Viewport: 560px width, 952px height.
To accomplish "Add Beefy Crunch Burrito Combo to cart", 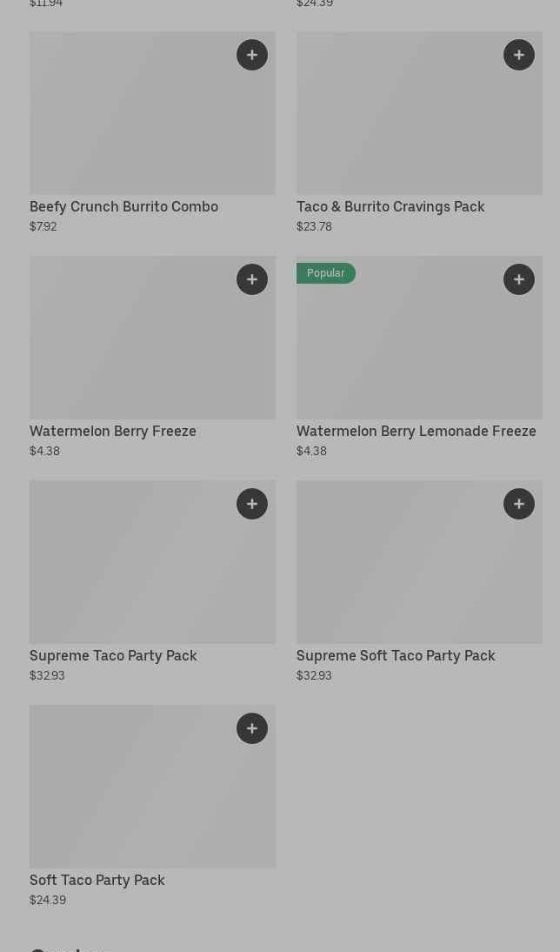I will point(252,55).
